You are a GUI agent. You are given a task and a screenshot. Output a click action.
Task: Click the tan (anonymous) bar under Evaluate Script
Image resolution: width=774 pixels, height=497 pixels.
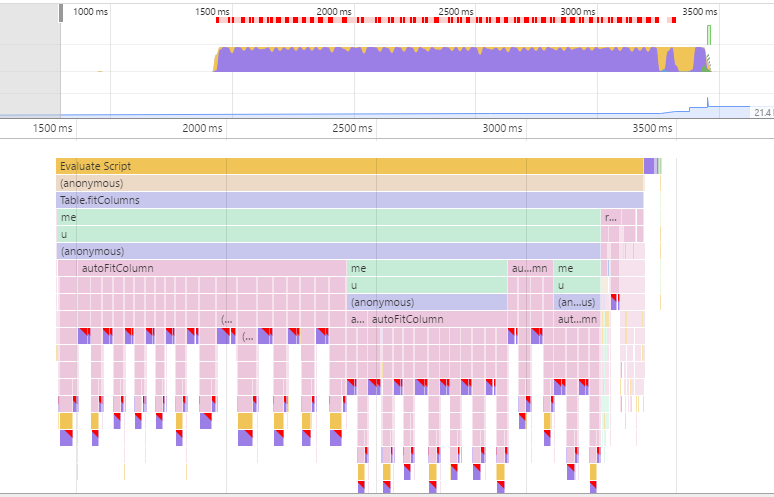pos(349,184)
